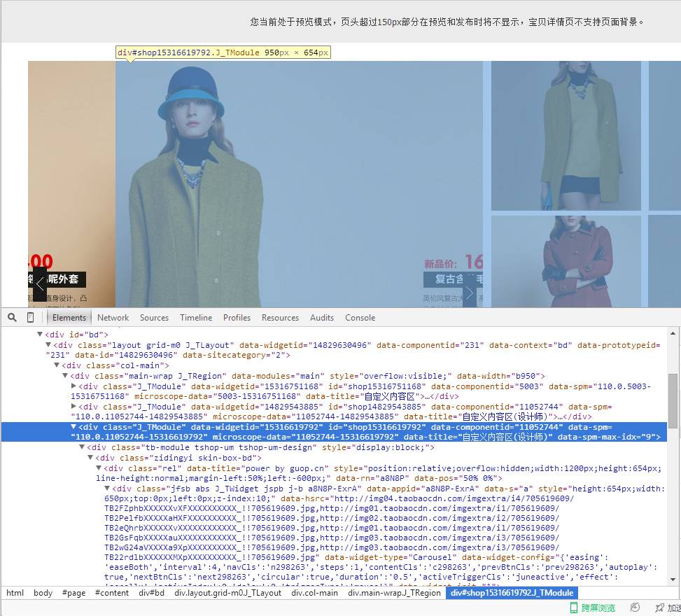Click the #page breadcrumb item

point(73,593)
